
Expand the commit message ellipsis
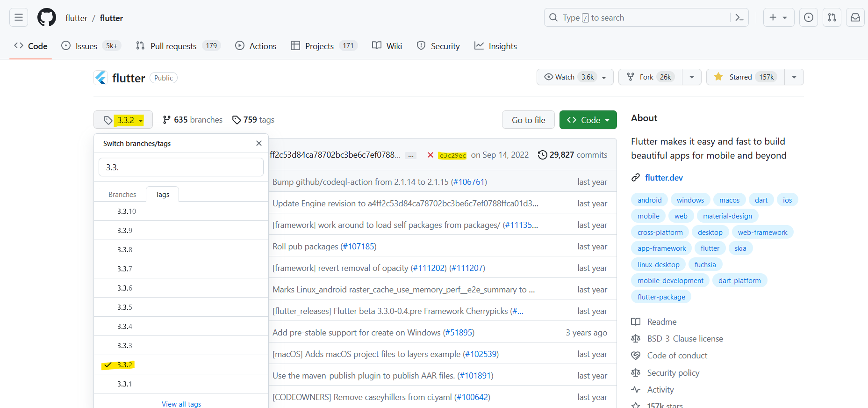click(411, 156)
